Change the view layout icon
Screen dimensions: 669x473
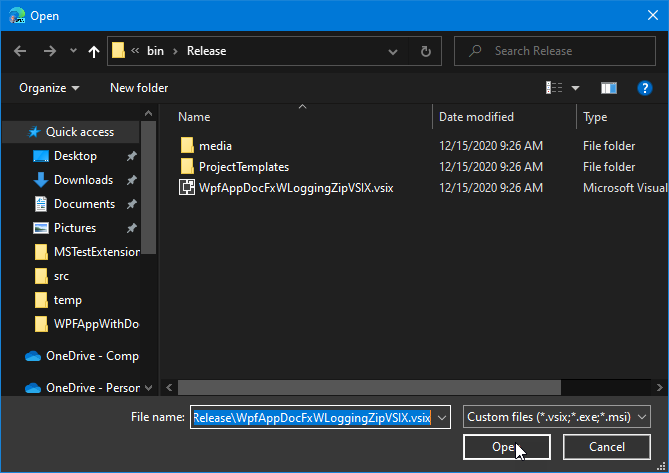[x=554, y=88]
